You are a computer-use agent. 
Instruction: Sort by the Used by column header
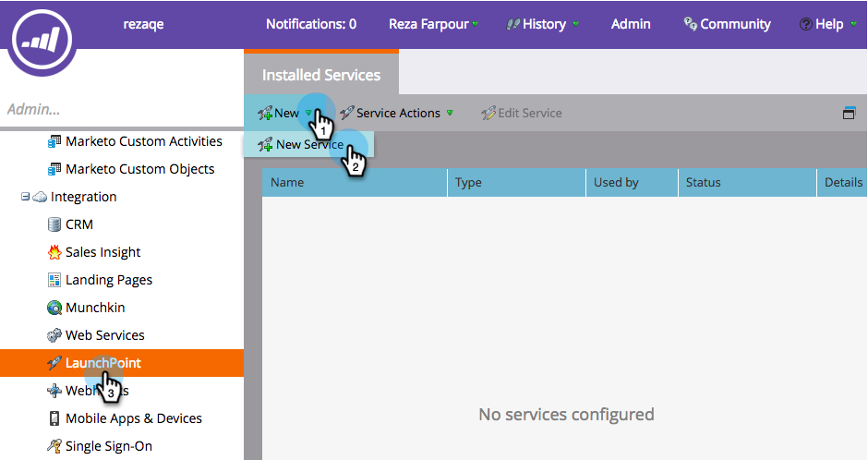pos(632,183)
